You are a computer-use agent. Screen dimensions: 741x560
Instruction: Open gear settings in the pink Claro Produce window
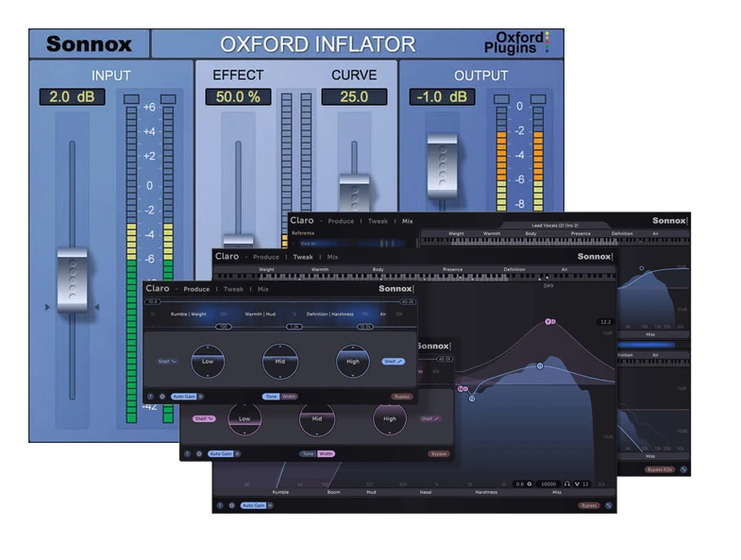[x=199, y=453]
